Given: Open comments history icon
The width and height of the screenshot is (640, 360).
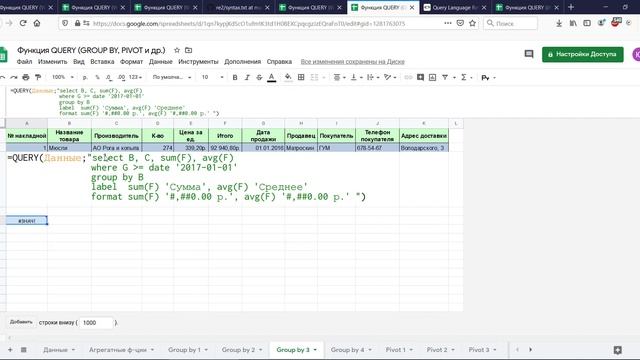Looking at the screenshot, I should (x=529, y=54).
